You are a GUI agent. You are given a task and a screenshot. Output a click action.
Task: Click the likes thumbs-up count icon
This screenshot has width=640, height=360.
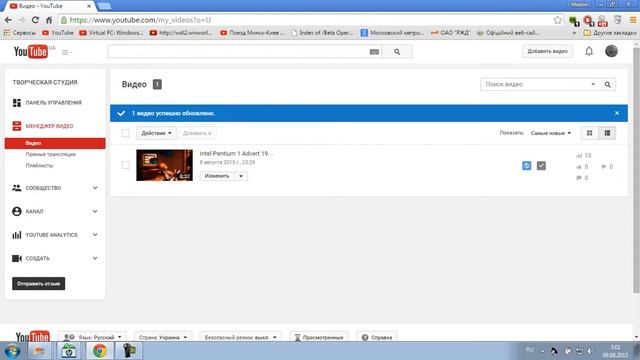pos(579,167)
